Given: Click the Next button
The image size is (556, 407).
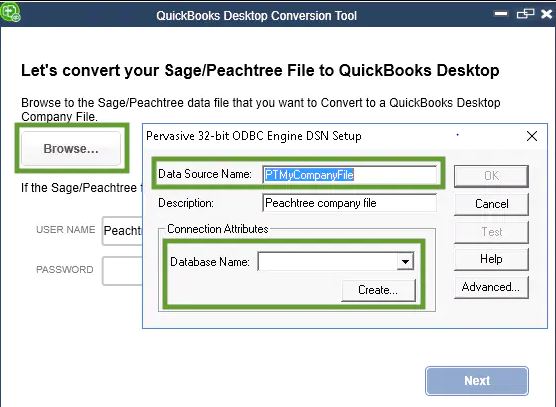Looking at the screenshot, I should 477,381.
